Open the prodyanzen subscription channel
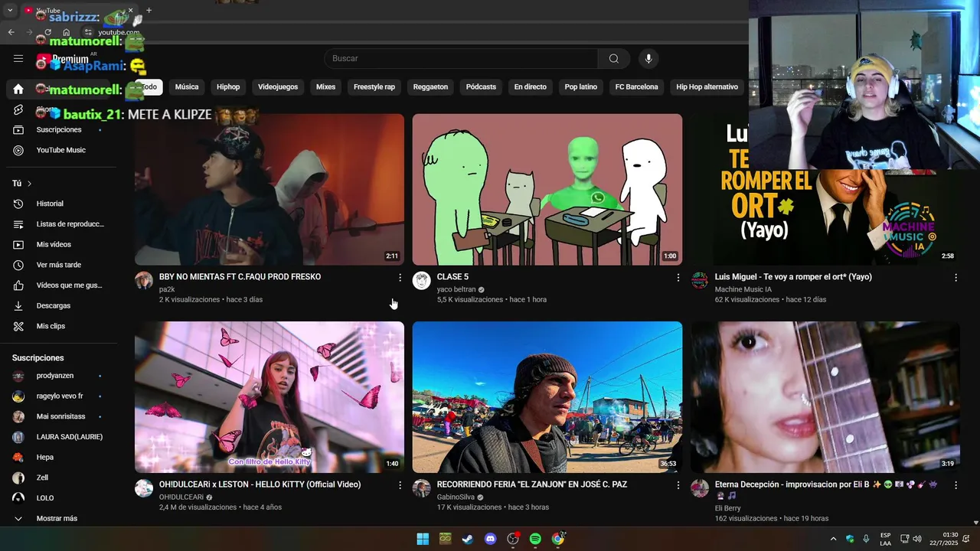The width and height of the screenshot is (980, 551). click(59, 376)
